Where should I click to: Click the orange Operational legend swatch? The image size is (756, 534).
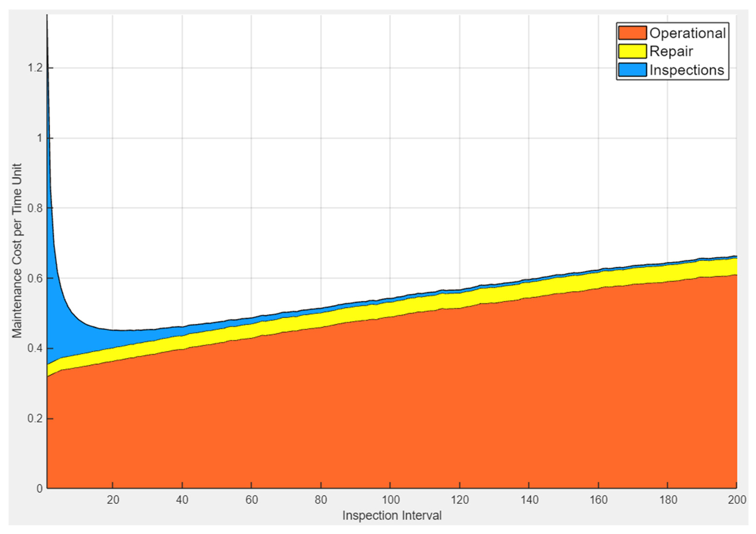coord(632,33)
